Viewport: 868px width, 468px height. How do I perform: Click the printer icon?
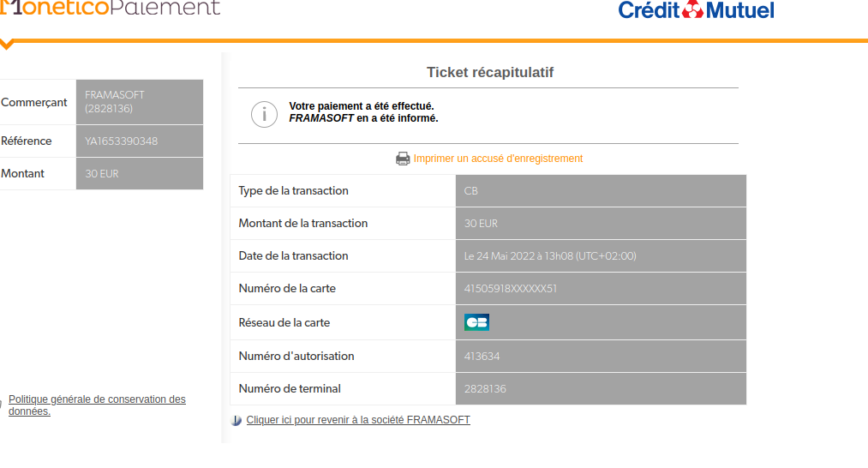point(403,159)
